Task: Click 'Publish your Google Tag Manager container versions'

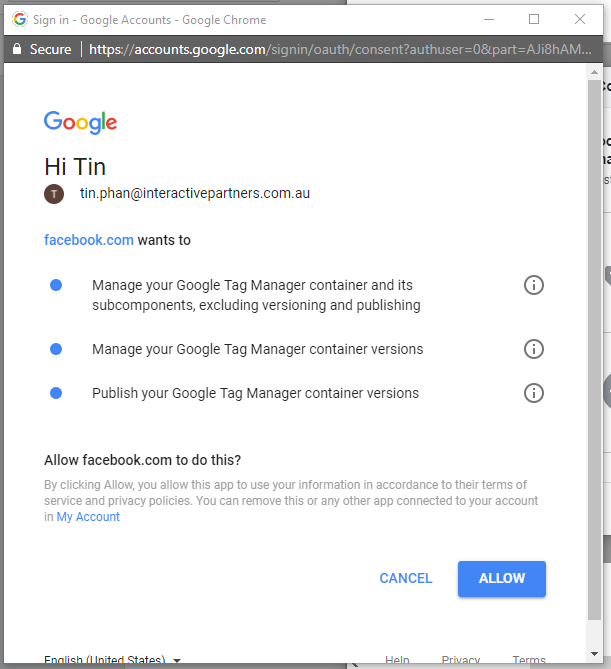Action: tap(256, 393)
